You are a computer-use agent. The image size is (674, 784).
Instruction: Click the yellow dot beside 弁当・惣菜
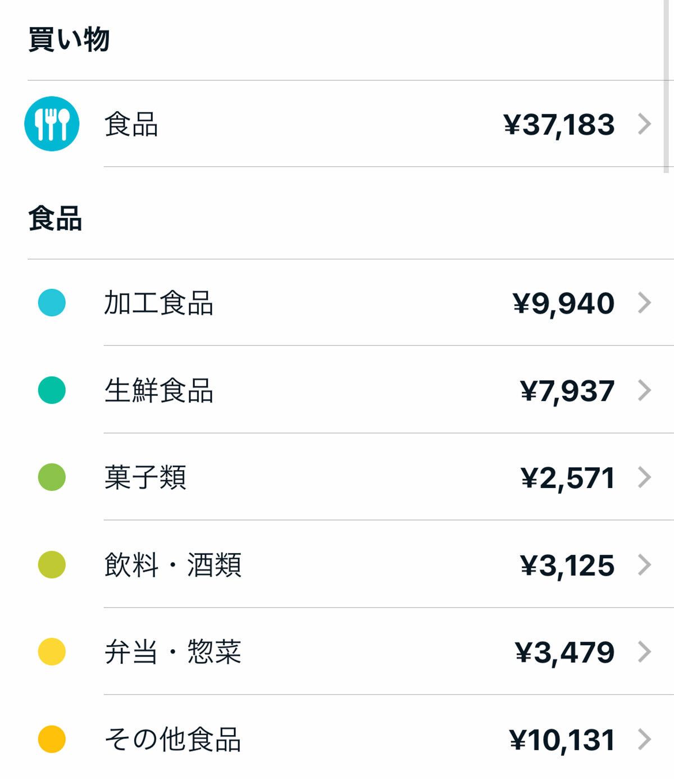point(52,652)
